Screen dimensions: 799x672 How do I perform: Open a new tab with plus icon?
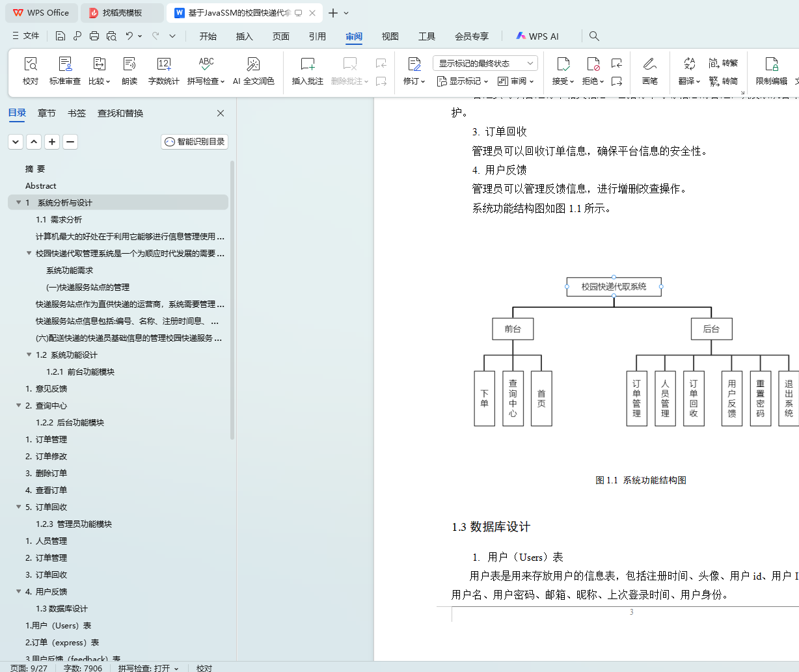(333, 13)
